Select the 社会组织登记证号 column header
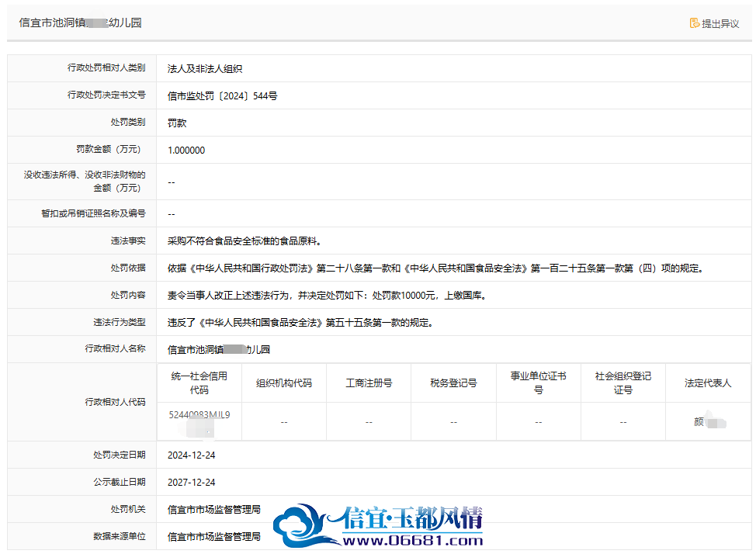 coord(623,383)
